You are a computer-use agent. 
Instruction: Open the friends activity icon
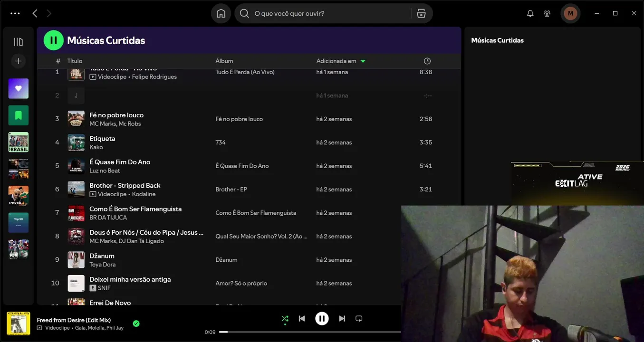pos(547,13)
